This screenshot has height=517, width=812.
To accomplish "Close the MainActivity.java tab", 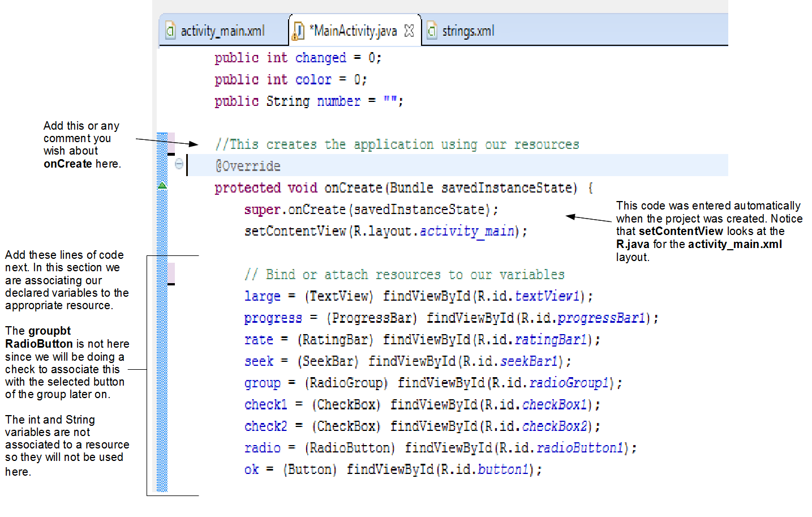I will pyautogui.click(x=409, y=31).
